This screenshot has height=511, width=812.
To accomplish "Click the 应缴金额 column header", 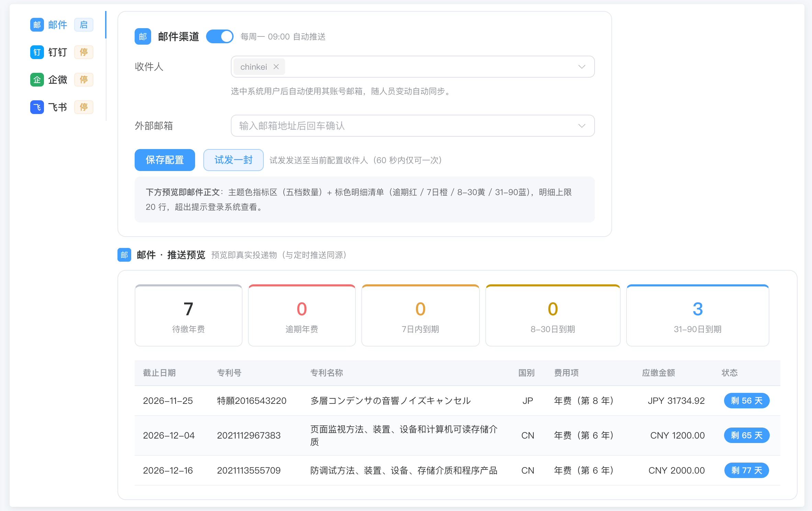I will [x=659, y=373].
